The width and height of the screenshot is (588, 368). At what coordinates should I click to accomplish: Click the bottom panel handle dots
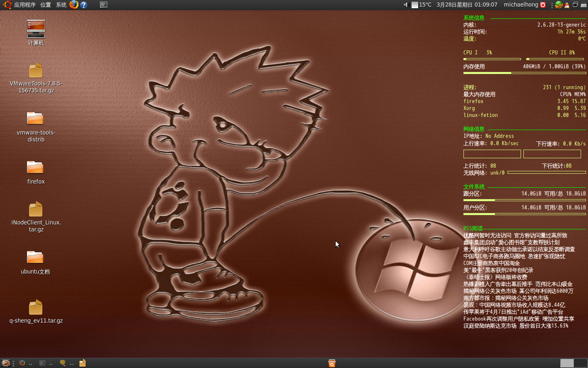click(13, 363)
